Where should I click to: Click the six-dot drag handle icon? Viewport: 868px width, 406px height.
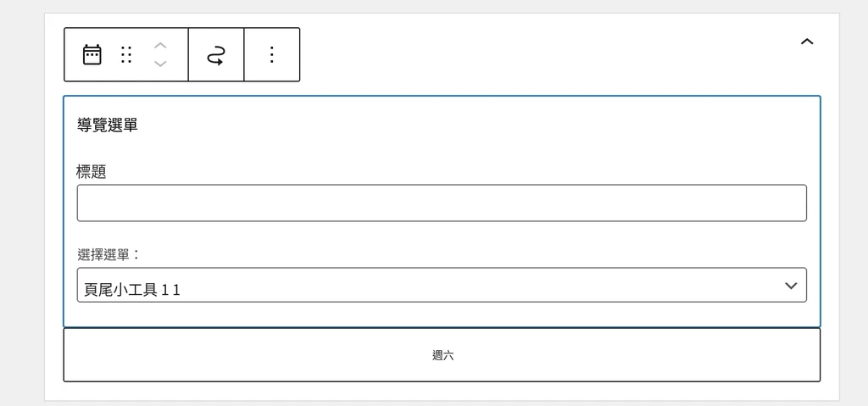click(x=126, y=55)
